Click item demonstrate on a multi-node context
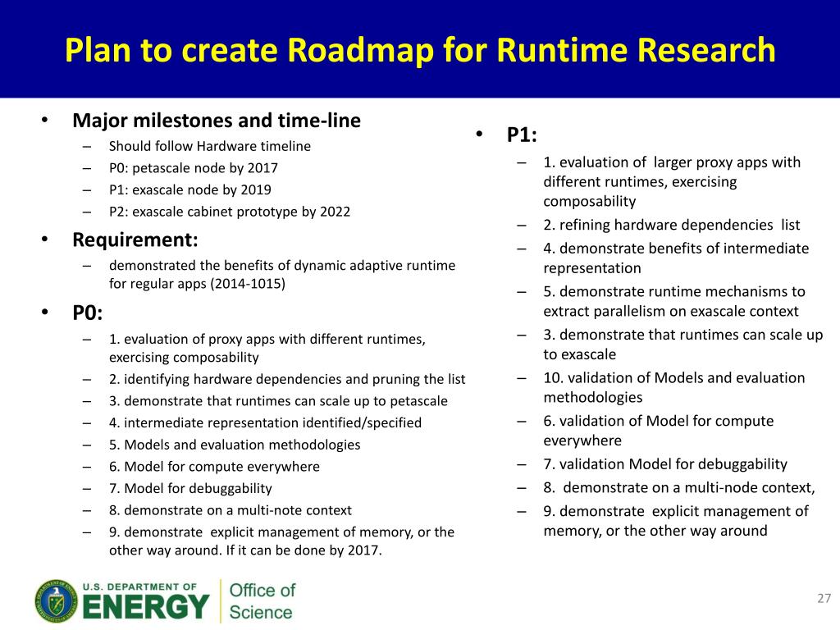The height and width of the screenshot is (630, 840). pos(678,488)
